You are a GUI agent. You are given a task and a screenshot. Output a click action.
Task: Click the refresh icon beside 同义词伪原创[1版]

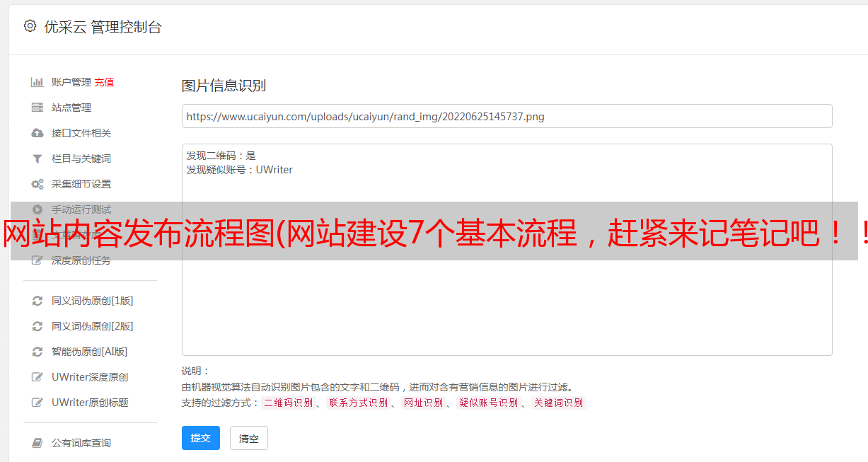coord(37,301)
